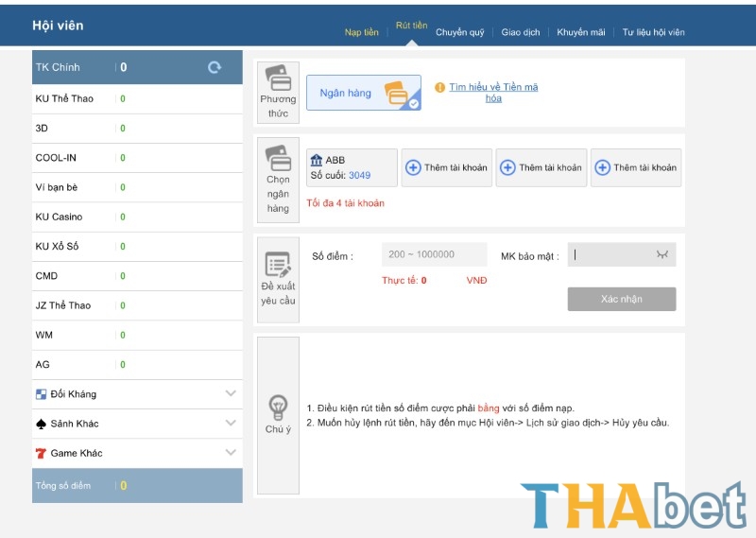Image resolution: width=756 pixels, height=538 pixels.
Task: Toggle password visibility eye icon
Action: [662, 254]
